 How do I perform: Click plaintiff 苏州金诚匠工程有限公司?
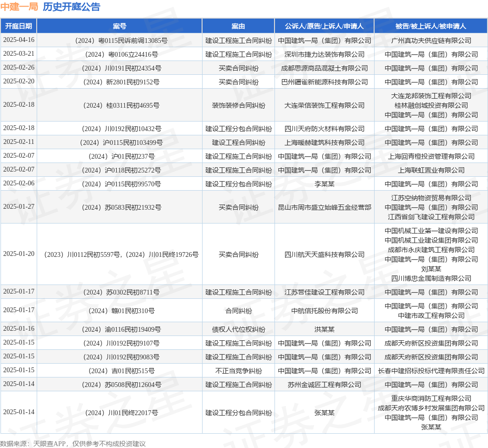tap(324, 385)
